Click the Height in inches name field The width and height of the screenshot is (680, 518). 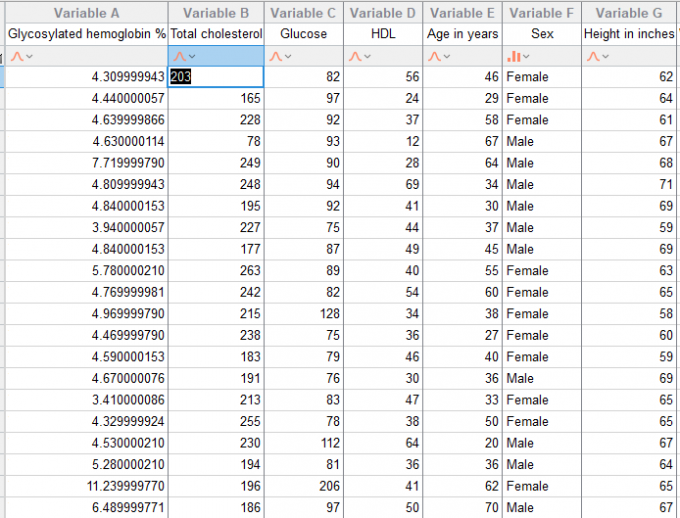click(x=629, y=34)
